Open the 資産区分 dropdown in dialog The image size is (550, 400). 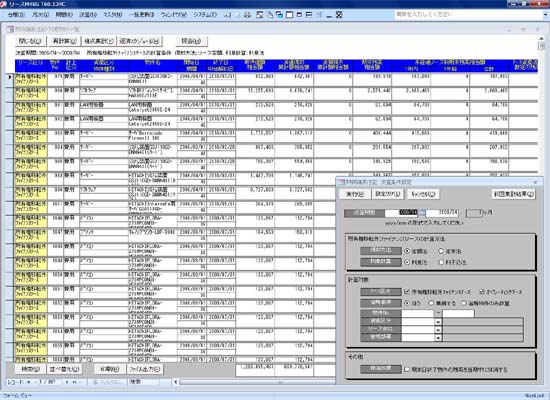coord(438,321)
